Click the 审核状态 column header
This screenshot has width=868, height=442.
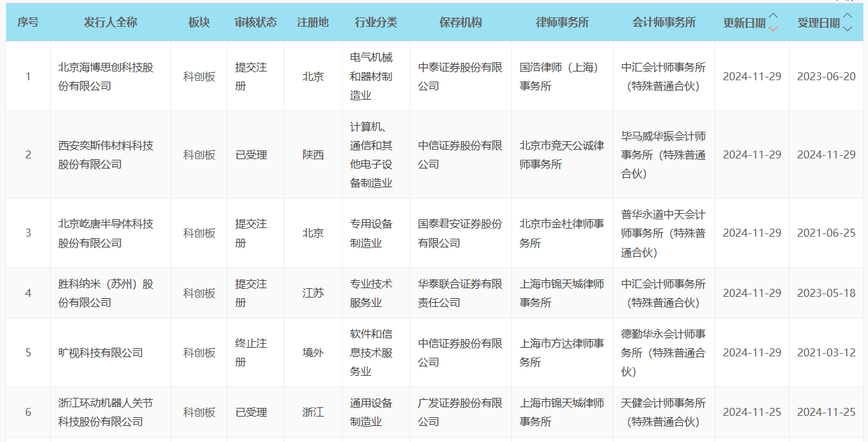click(x=256, y=22)
